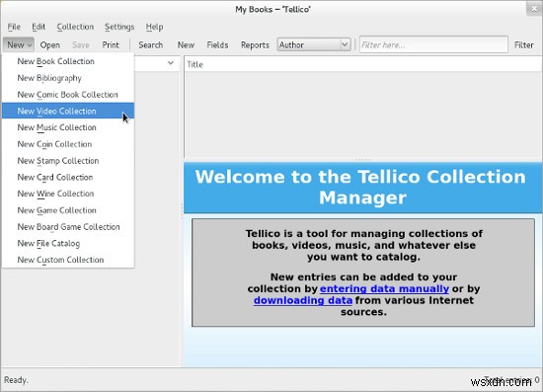543x392 pixels.
Task: Open the Settings menu
Action: (119, 27)
